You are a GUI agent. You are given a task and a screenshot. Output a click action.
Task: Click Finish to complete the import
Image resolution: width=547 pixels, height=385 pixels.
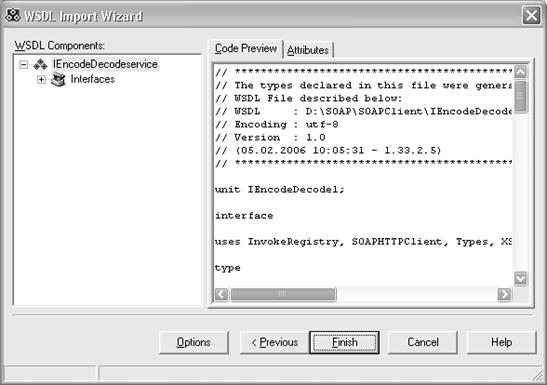click(x=344, y=342)
